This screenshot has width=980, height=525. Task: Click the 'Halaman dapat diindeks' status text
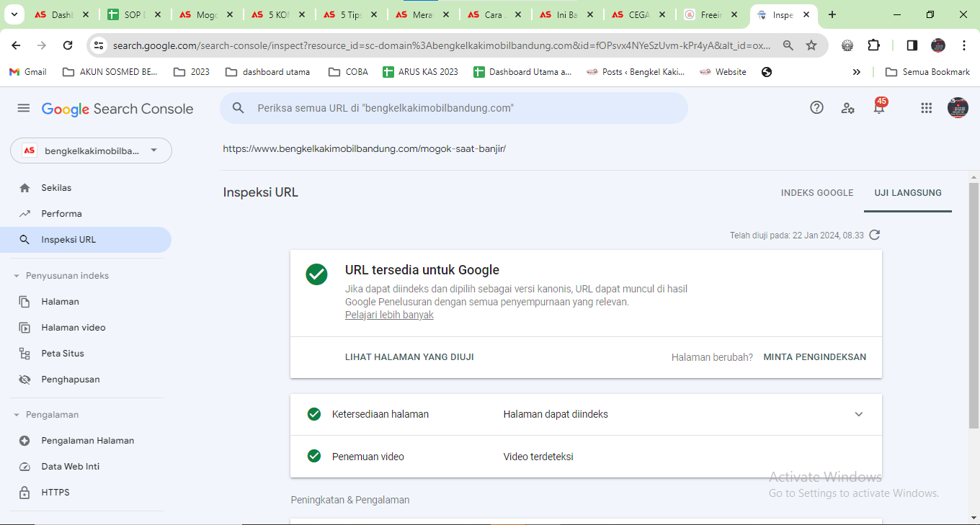(x=556, y=414)
